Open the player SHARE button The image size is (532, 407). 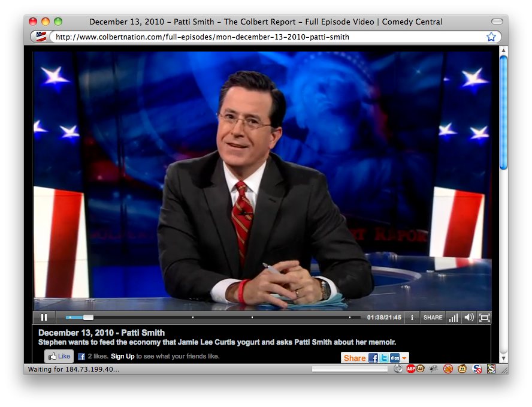pyautogui.click(x=433, y=317)
